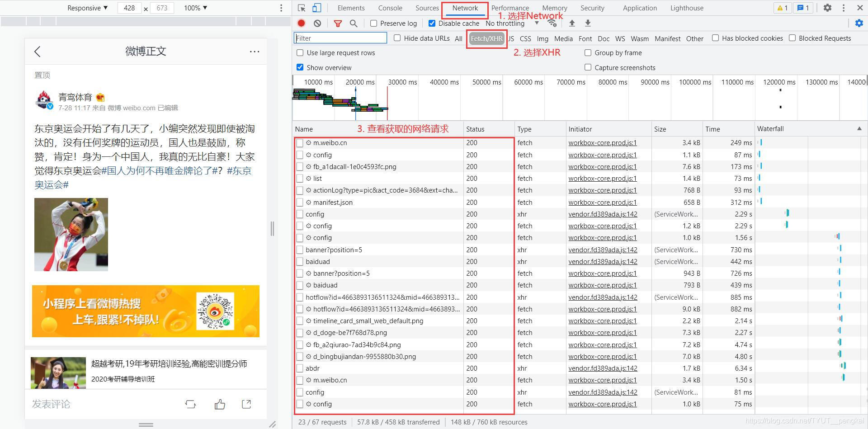Export HAR file with download arrow icon
The image size is (868, 429).
(x=588, y=23)
